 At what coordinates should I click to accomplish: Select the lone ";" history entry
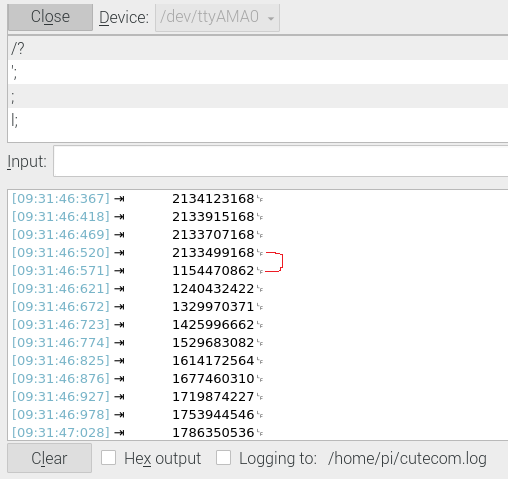pyautogui.click(x=258, y=96)
